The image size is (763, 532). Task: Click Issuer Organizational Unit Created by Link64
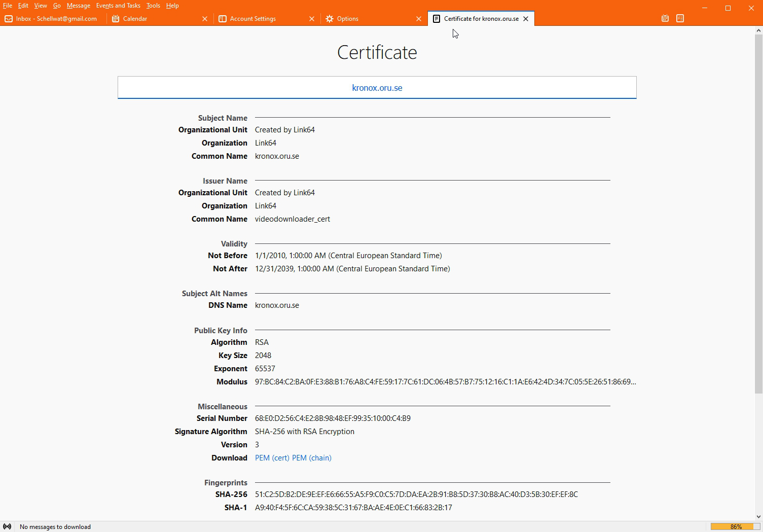285,193
